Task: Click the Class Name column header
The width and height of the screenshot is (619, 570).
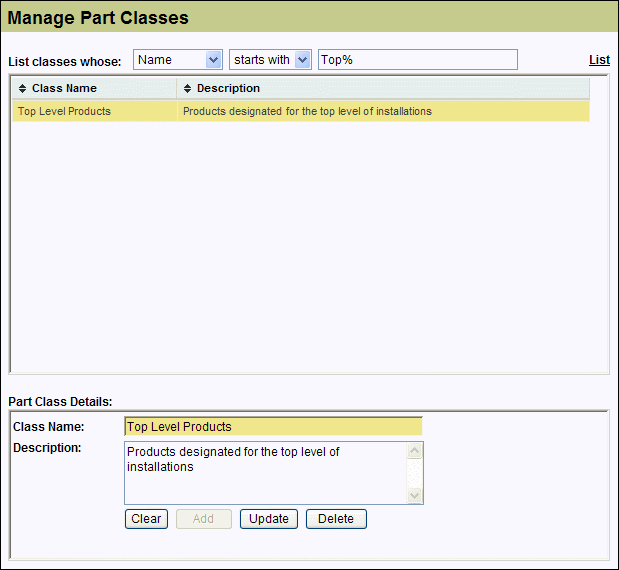Action: click(x=94, y=88)
